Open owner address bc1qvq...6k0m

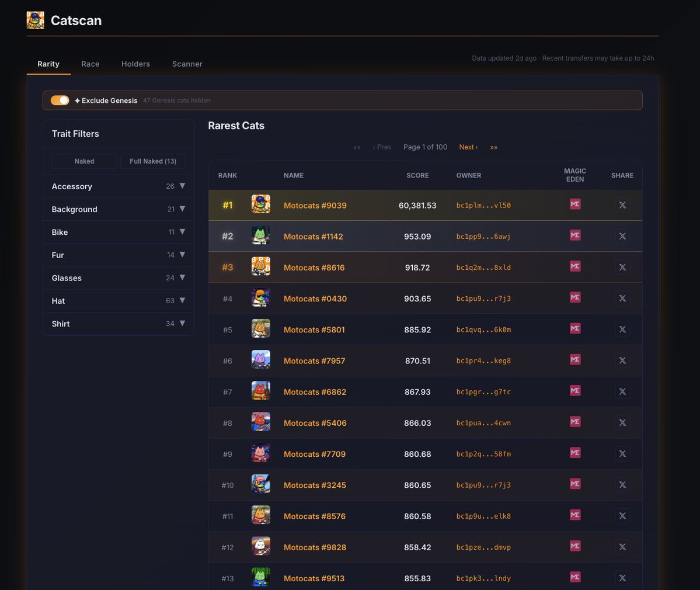point(483,329)
